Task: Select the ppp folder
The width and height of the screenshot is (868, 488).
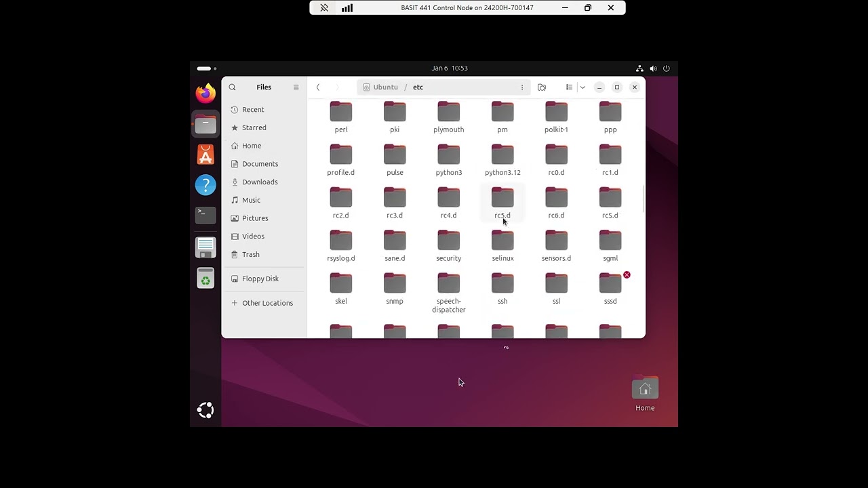Action: [x=610, y=117]
